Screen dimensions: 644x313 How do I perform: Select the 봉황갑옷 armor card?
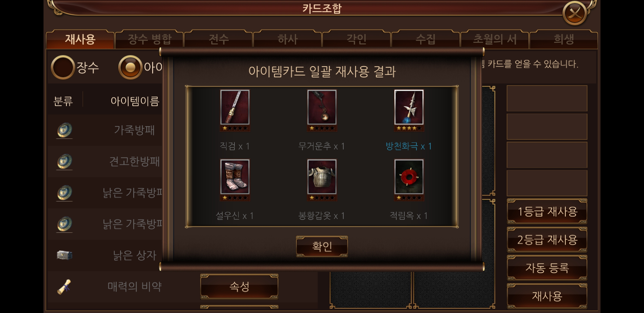tap(322, 180)
